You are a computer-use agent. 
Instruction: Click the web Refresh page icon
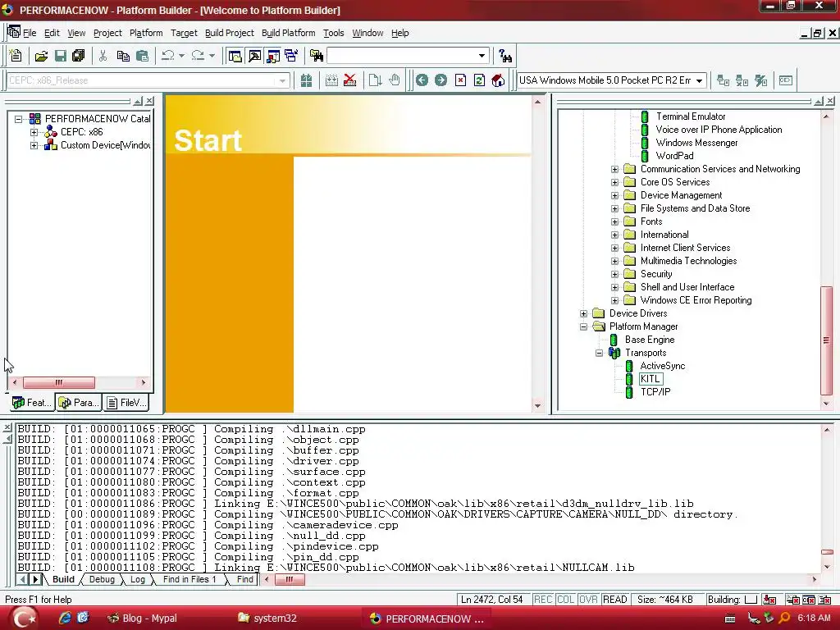[479, 80]
